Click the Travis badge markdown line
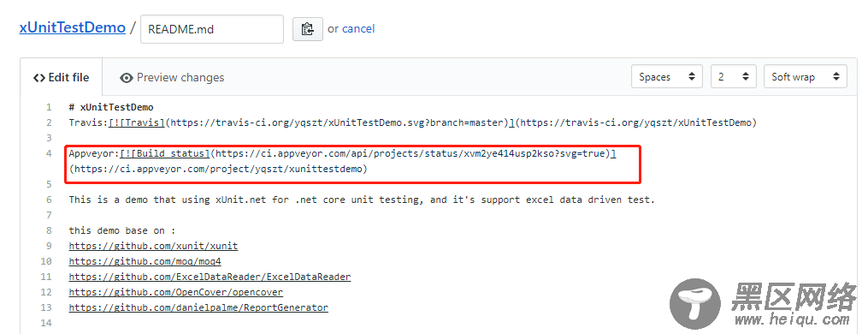Viewport: 868px width, 334px height. 412,122
